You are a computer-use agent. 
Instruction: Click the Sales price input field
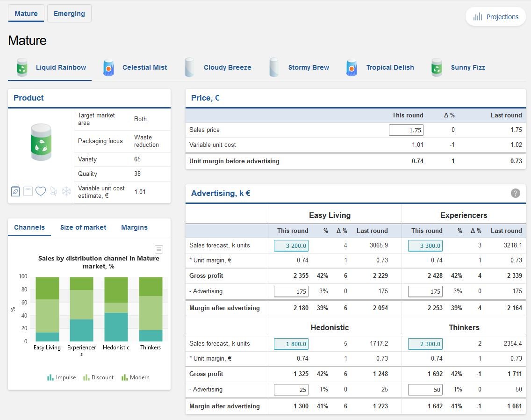click(x=406, y=130)
